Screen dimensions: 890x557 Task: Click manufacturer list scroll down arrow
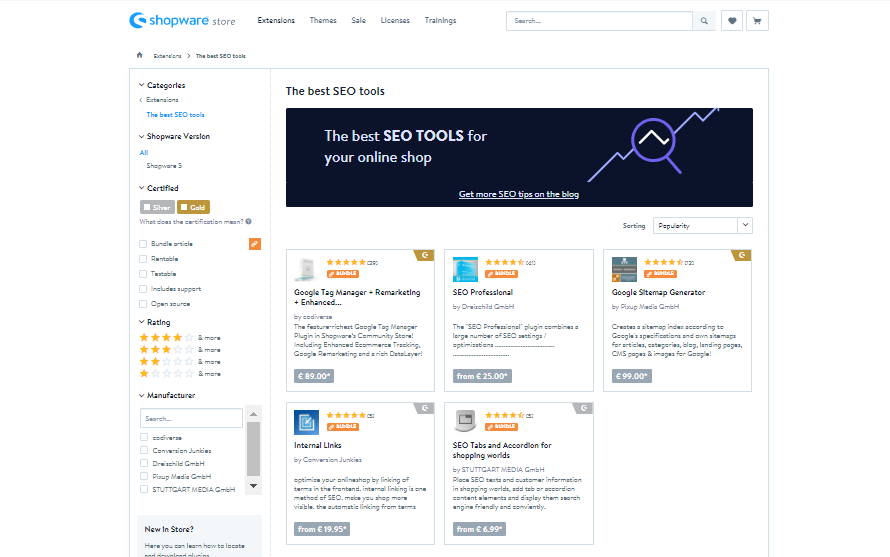254,486
